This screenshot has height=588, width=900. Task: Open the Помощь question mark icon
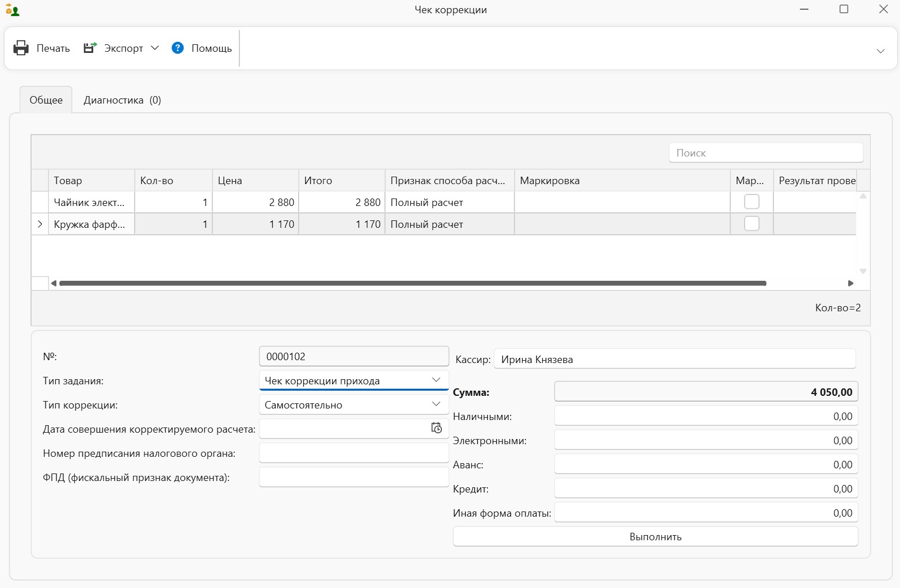coord(178,48)
